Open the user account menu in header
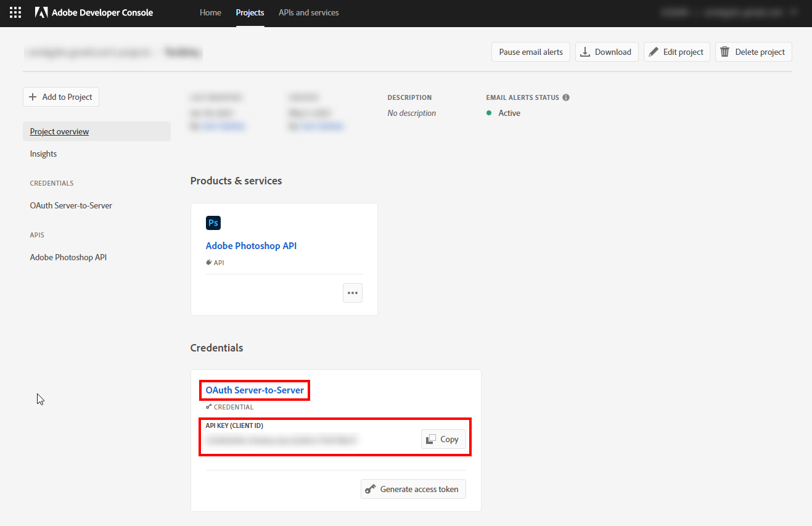The image size is (812, 526). tap(728, 12)
